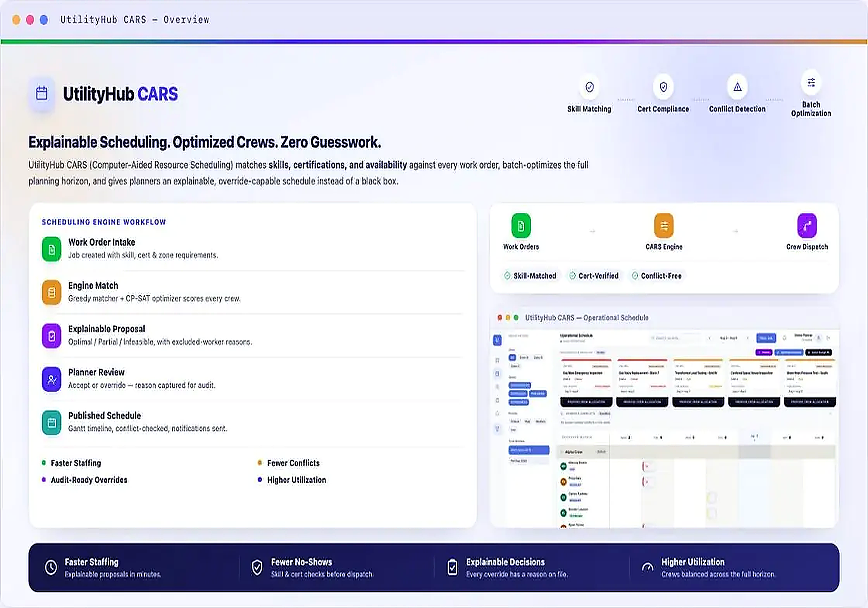
Task: Click Propose Crew Allocation under Gas Main Emergency card
Action: pyautogui.click(x=586, y=402)
